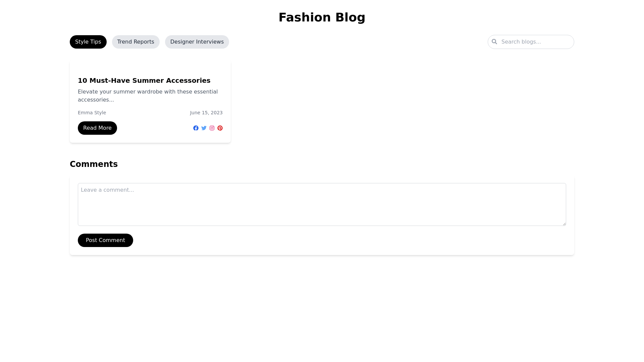The height and width of the screenshot is (362, 644).
Task: Click author name Emma Style
Action: click(92, 113)
